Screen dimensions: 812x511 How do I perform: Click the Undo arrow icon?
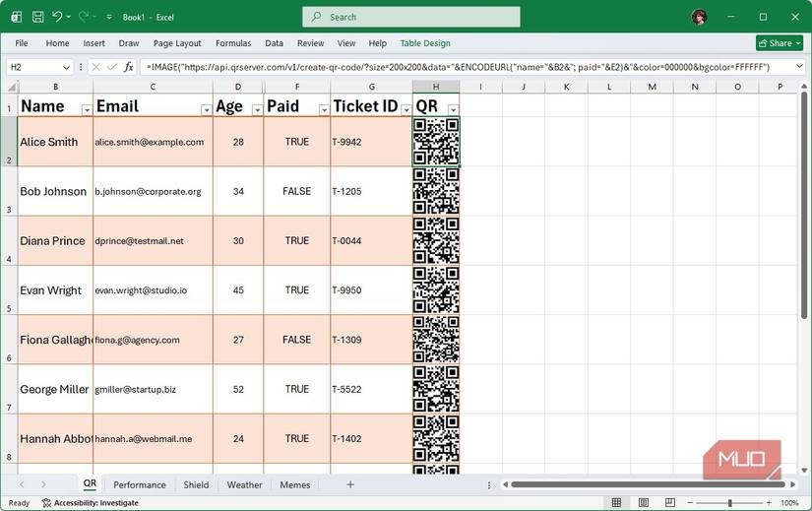pyautogui.click(x=58, y=17)
